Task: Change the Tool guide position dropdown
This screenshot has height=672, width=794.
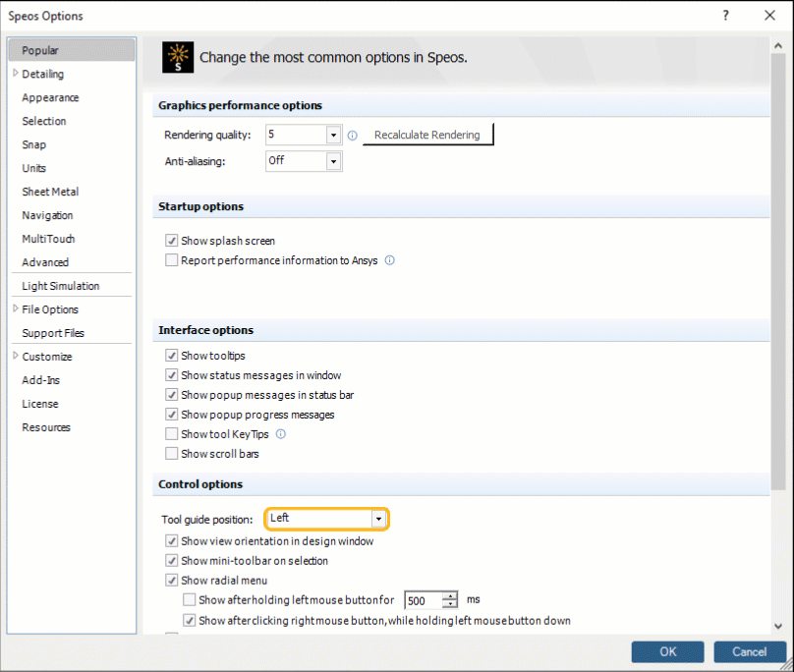Action: tap(378, 518)
